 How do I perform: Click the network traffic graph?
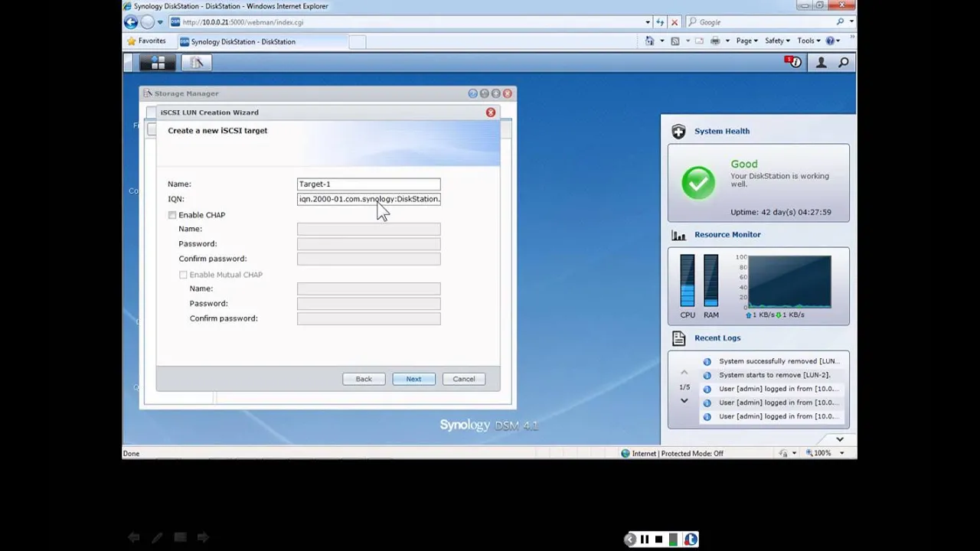click(x=789, y=282)
